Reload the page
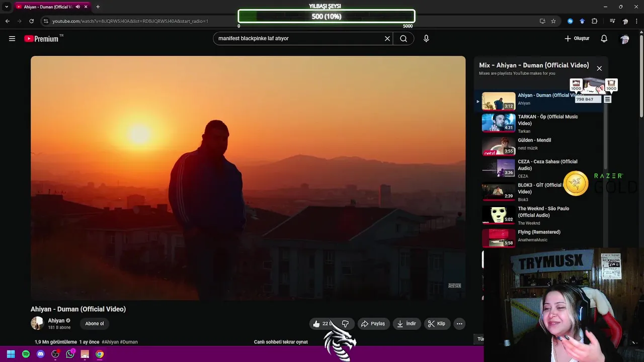 (31, 21)
